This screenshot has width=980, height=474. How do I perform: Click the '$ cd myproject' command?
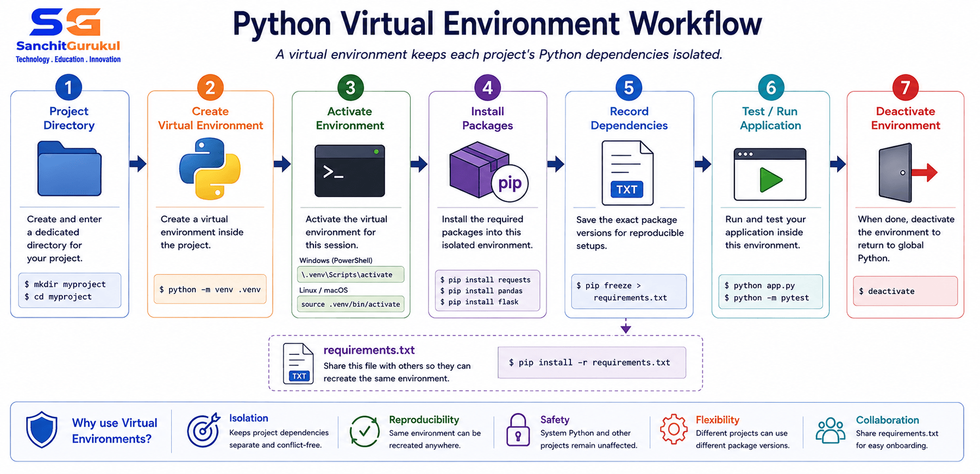tap(58, 297)
